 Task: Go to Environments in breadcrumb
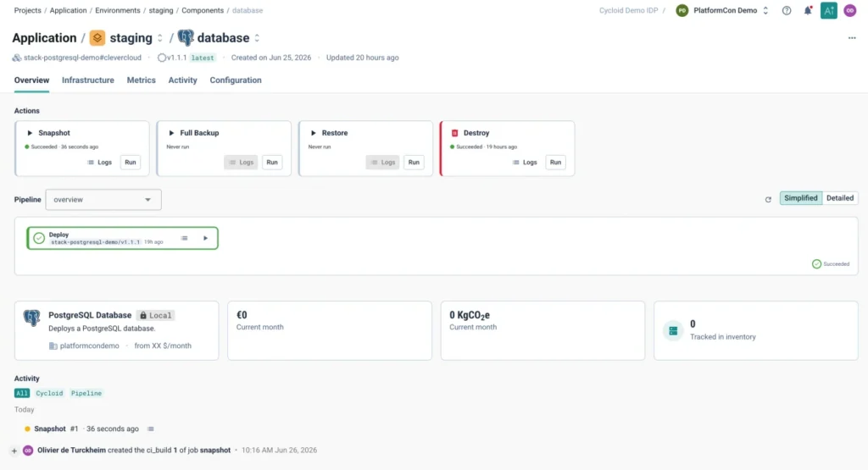pyautogui.click(x=117, y=10)
